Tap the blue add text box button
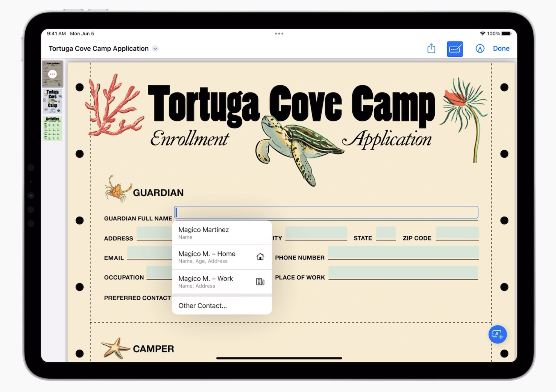Image resolution: width=556 pixels, height=392 pixels. [x=497, y=334]
